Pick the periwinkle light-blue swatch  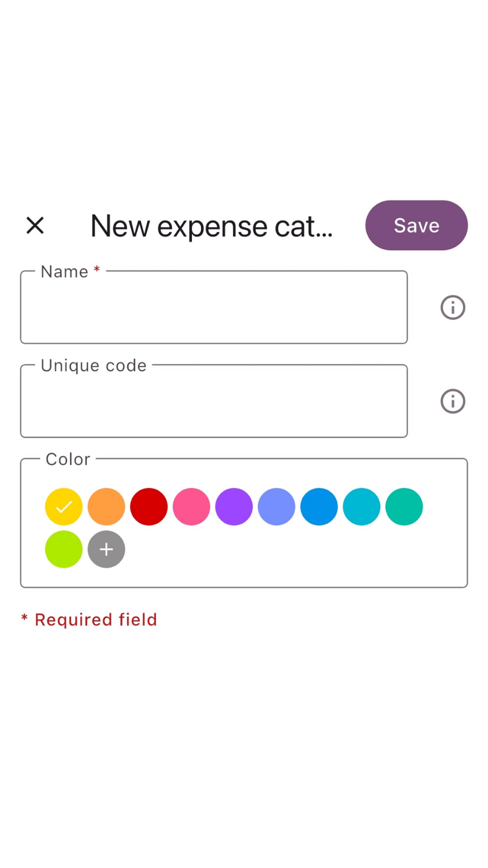(x=277, y=507)
